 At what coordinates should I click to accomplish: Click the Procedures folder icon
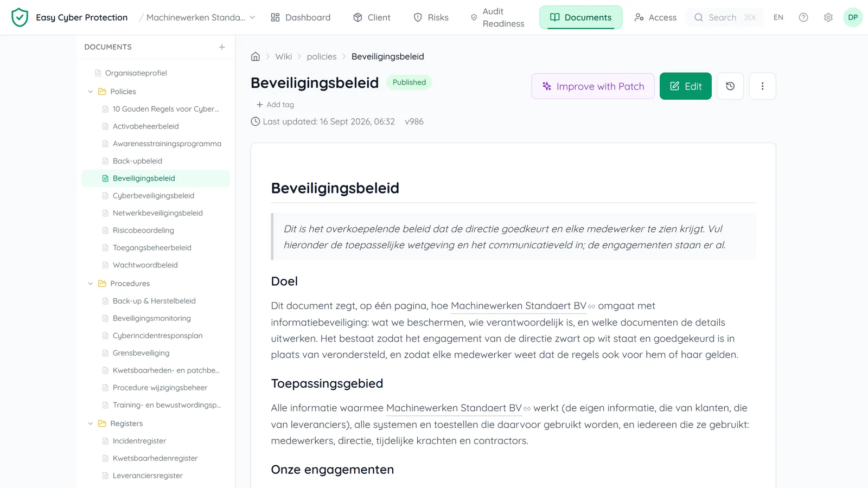click(102, 284)
